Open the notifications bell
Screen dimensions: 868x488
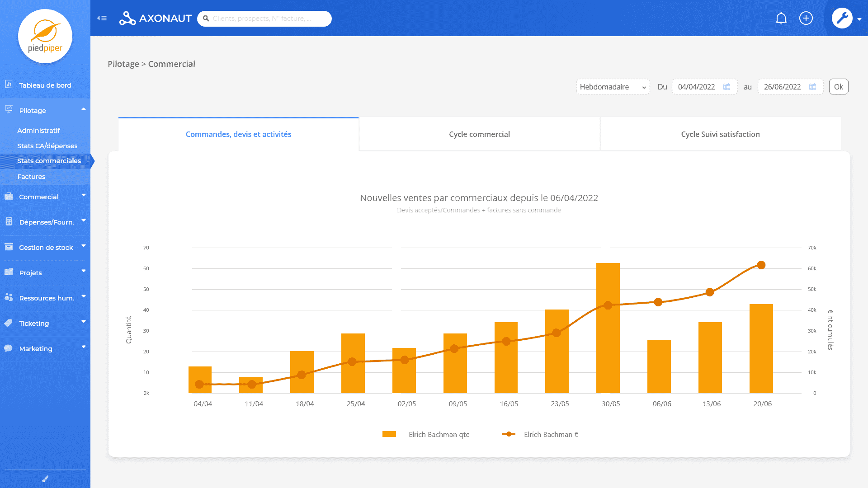coord(781,19)
